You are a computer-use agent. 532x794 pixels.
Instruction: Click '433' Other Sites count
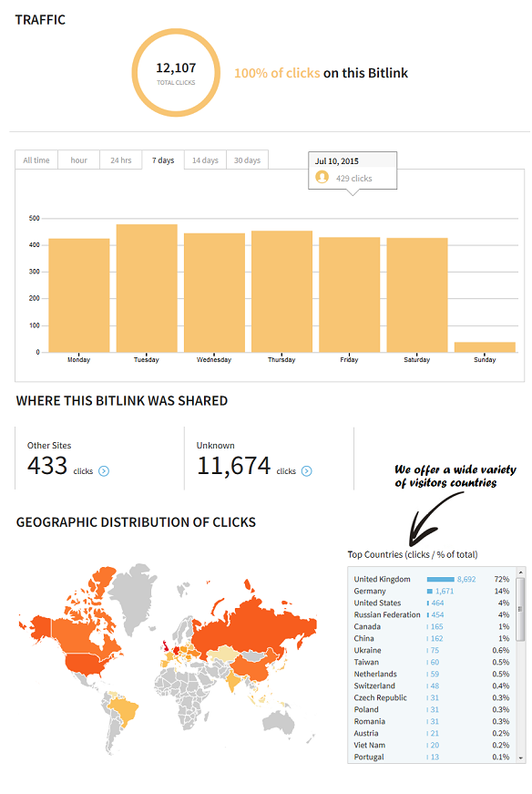[47, 465]
